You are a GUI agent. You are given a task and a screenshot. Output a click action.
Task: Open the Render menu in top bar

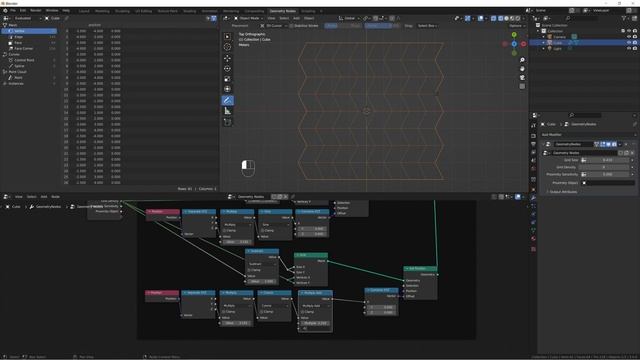click(36, 11)
